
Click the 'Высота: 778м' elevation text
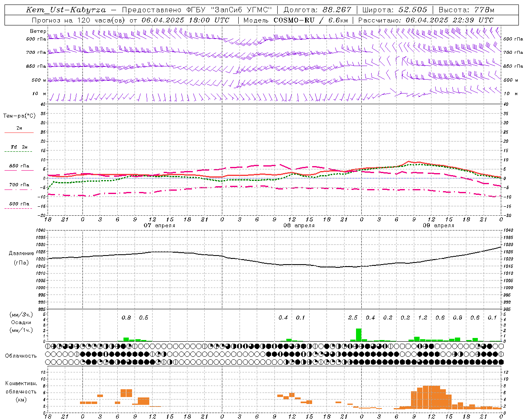pyautogui.click(x=466, y=10)
